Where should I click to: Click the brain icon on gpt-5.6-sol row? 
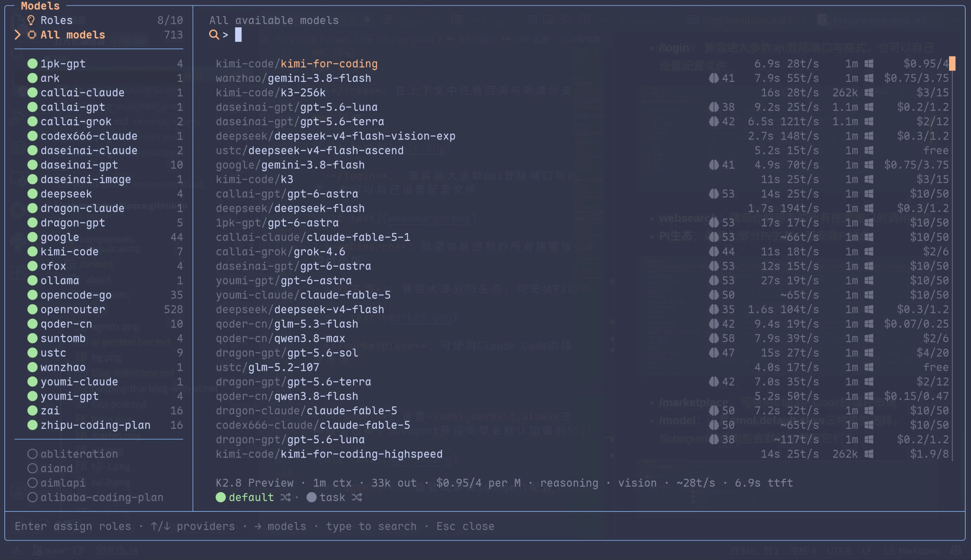(714, 353)
